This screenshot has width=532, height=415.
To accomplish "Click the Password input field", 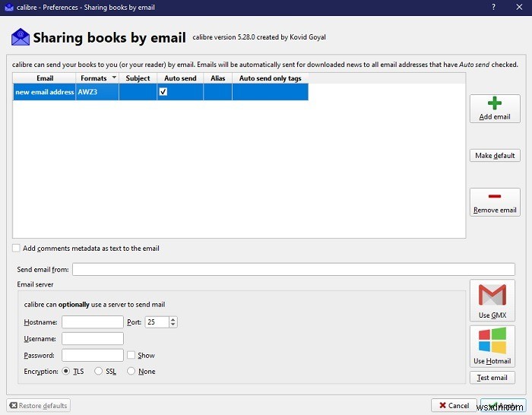I will coord(93,355).
